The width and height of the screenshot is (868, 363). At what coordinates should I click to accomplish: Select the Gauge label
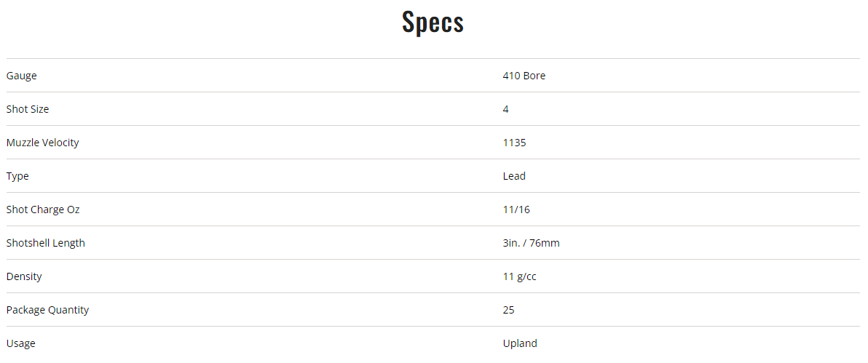[x=21, y=76]
